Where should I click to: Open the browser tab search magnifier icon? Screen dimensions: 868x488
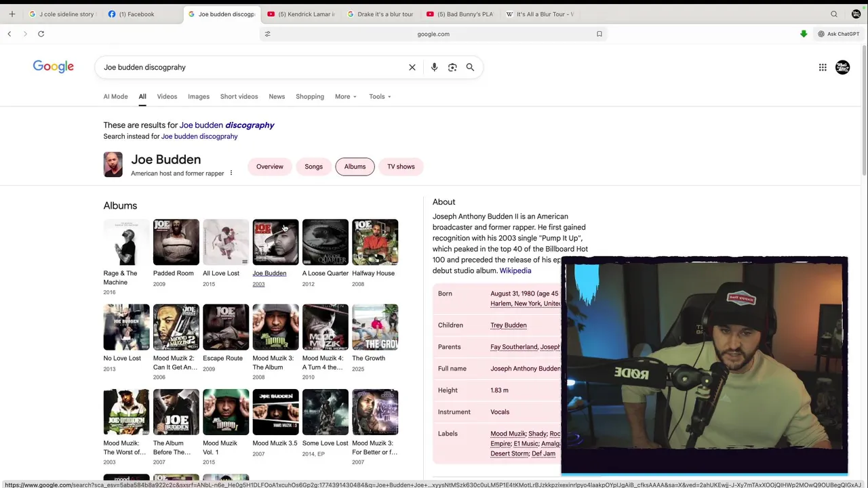click(x=834, y=14)
